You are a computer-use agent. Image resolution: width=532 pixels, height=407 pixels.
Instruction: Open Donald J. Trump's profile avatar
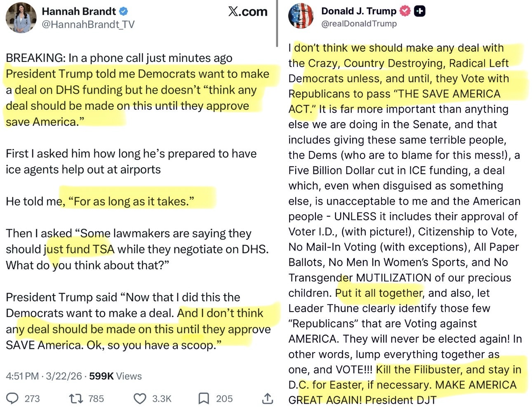click(x=301, y=17)
